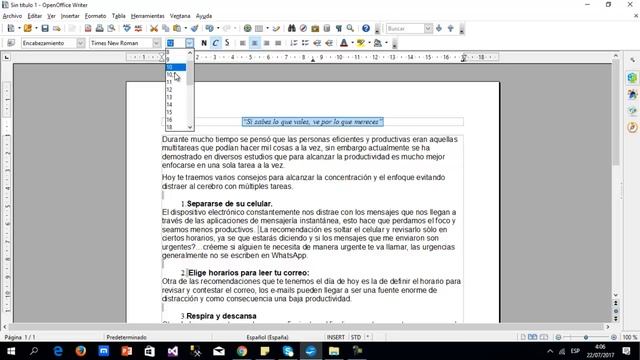Insert a hyperlink using globe icon
The image size is (640, 360).
tap(247, 28)
